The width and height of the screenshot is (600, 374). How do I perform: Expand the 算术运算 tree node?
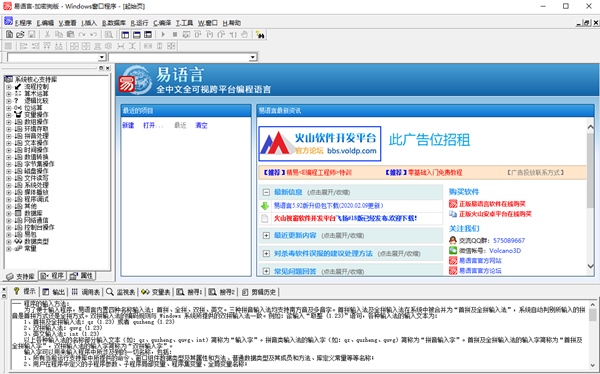(x=9, y=94)
